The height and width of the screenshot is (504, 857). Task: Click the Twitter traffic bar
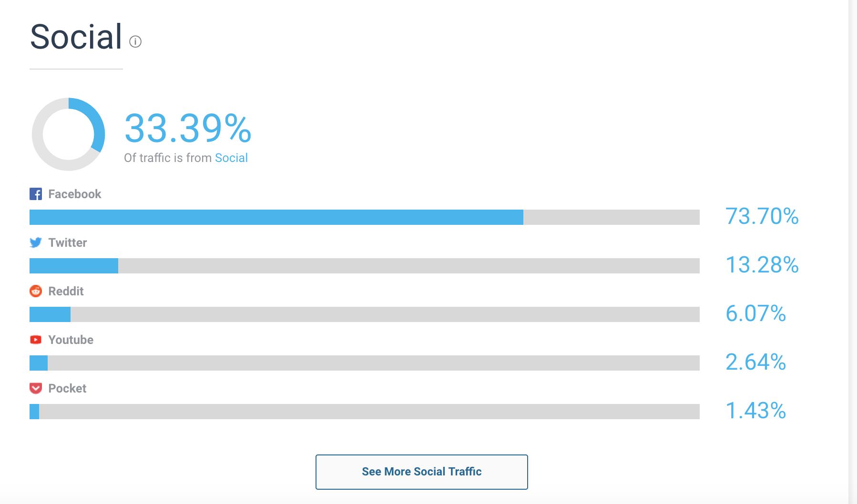364,266
